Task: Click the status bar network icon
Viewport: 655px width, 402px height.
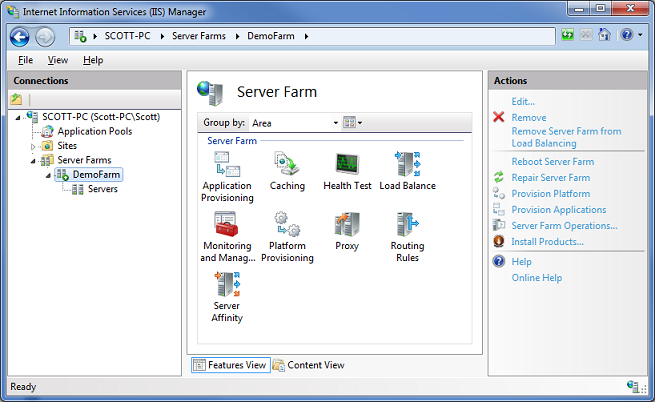Action: click(632, 386)
